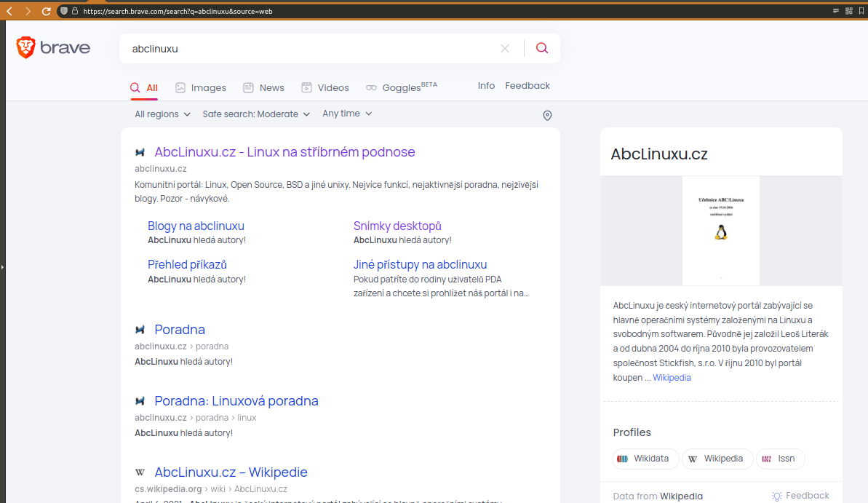The width and height of the screenshot is (868, 503).
Task: Clear the search query with the X
Action: click(505, 49)
